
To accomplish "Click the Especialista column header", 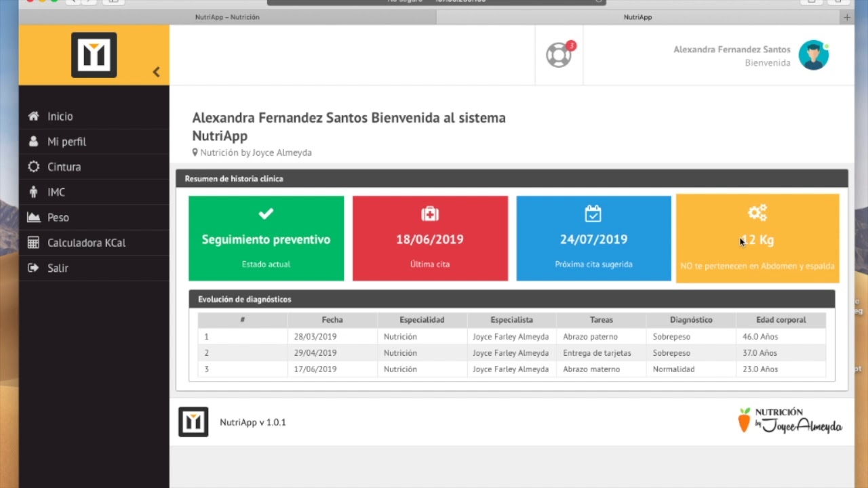I will click(x=512, y=320).
